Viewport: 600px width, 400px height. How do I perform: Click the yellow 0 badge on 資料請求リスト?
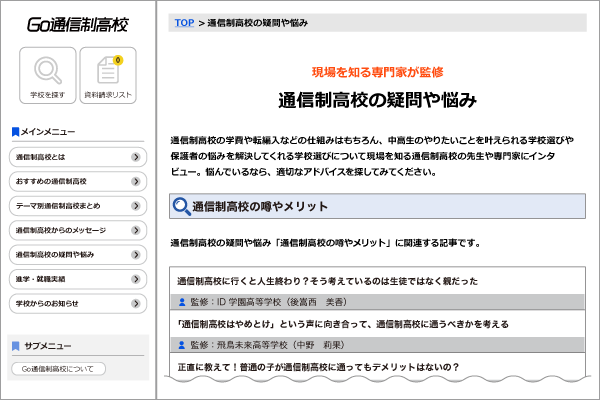[118, 60]
